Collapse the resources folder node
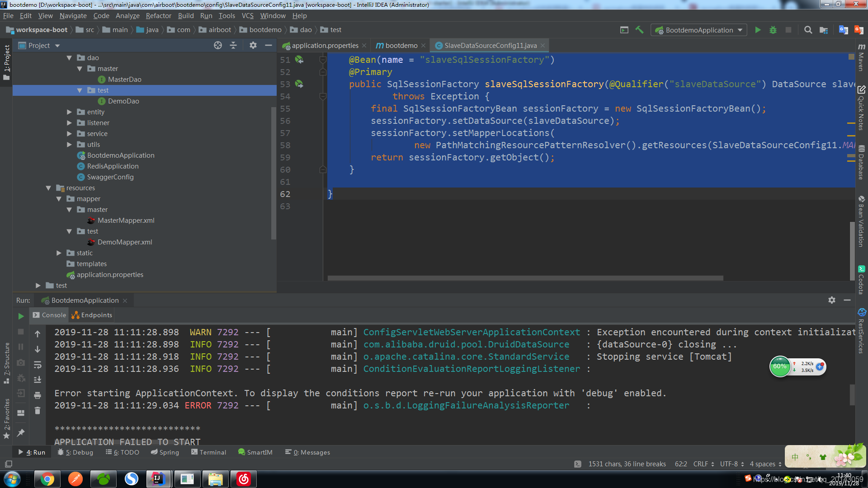 point(48,188)
